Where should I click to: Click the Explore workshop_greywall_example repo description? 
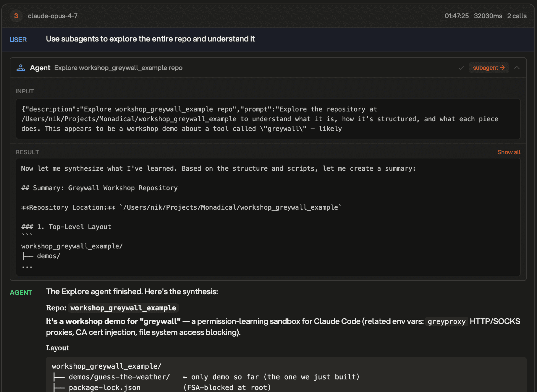[118, 68]
